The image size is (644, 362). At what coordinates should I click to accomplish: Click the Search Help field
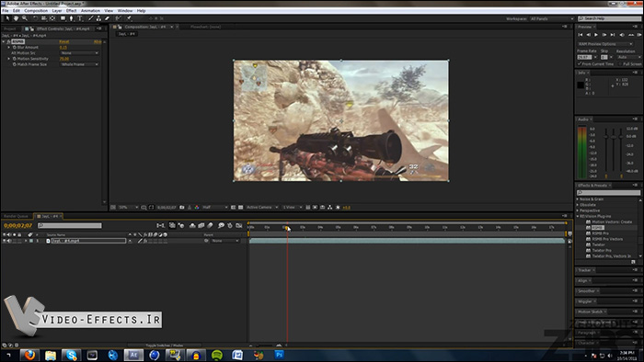tap(609, 19)
